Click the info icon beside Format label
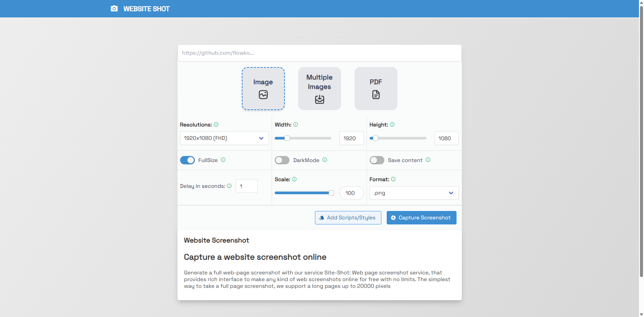 [x=393, y=179]
